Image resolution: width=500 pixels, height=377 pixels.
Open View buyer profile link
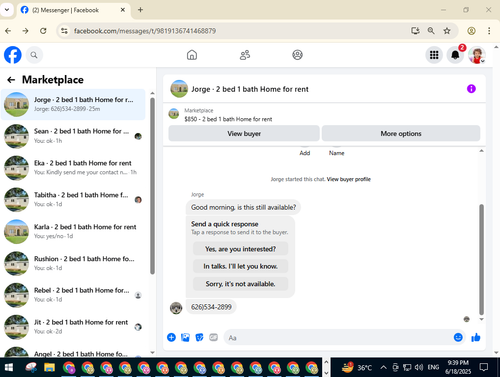pos(349,179)
